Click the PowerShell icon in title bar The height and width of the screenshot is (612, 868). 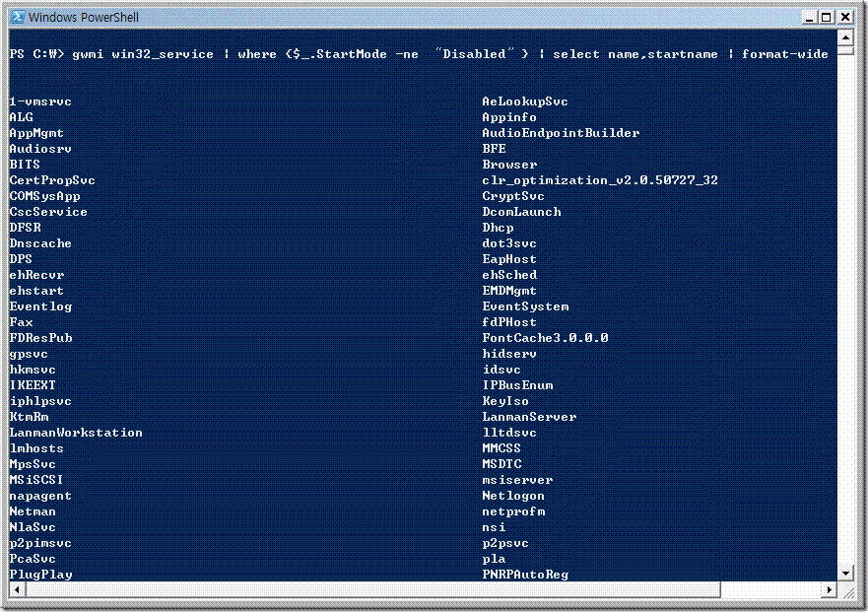(x=18, y=17)
